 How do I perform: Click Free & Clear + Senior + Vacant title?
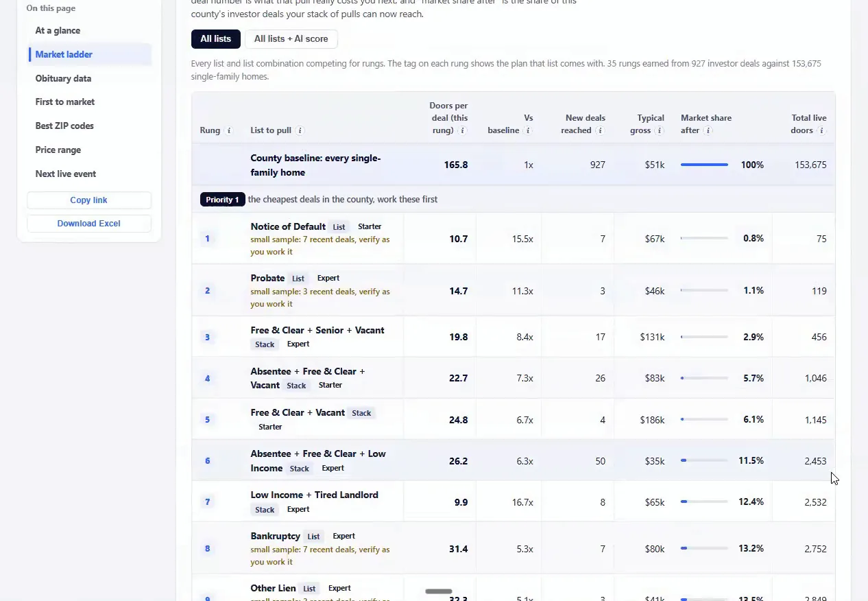pos(317,330)
